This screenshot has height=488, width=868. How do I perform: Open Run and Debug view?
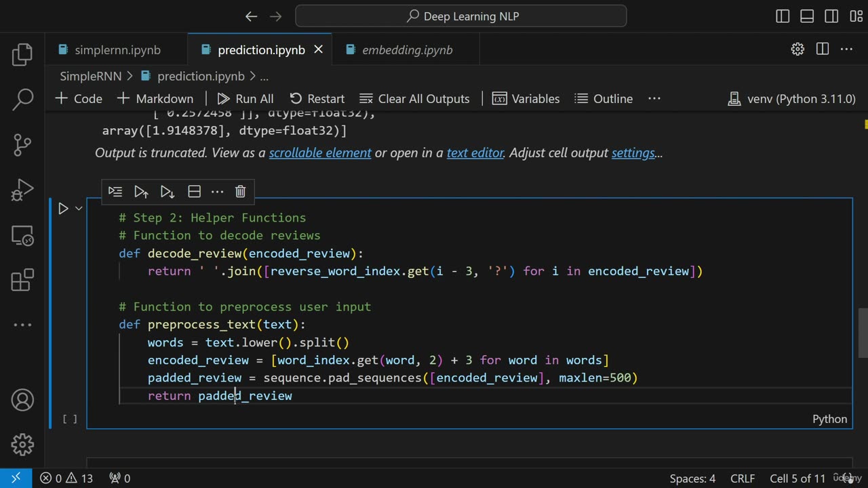pyautogui.click(x=22, y=190)
